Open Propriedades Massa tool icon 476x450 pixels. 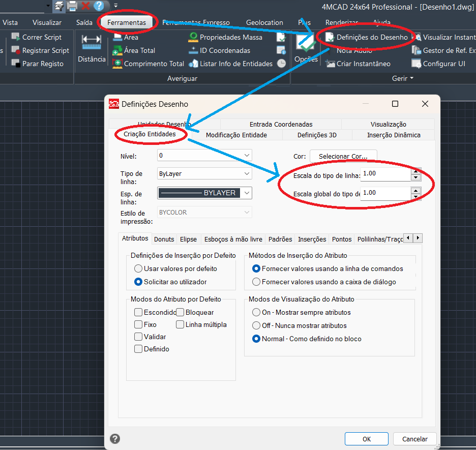pos(193,37)
